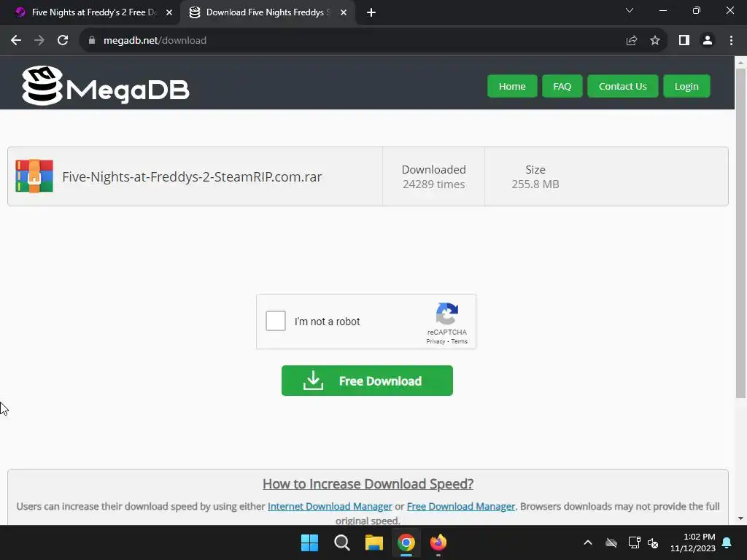The image size is (747, 560).
Task: Close the Download Five Nights Freddys tab
Action: coord(344,12)
